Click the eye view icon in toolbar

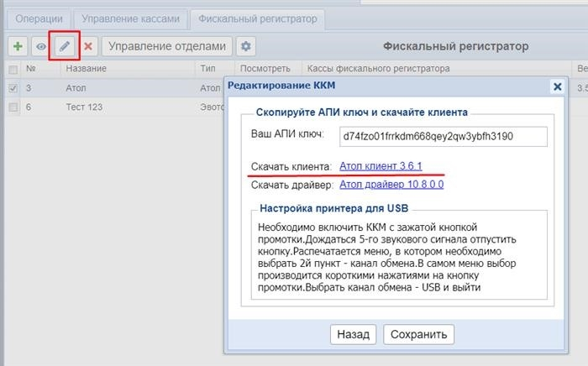tap(40, 46)
